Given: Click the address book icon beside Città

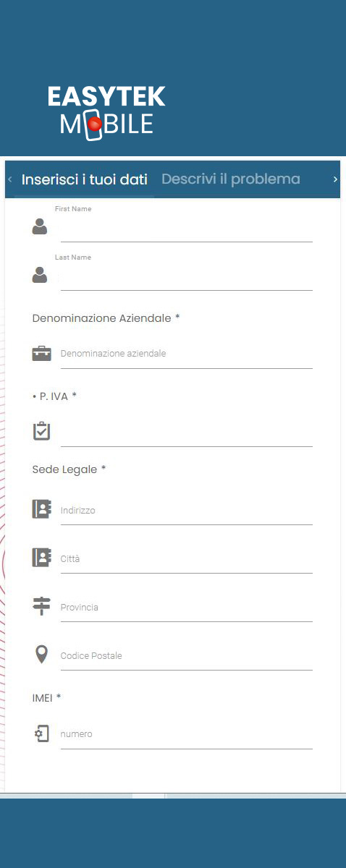Looking at the screenshot, I should point(41,558).
